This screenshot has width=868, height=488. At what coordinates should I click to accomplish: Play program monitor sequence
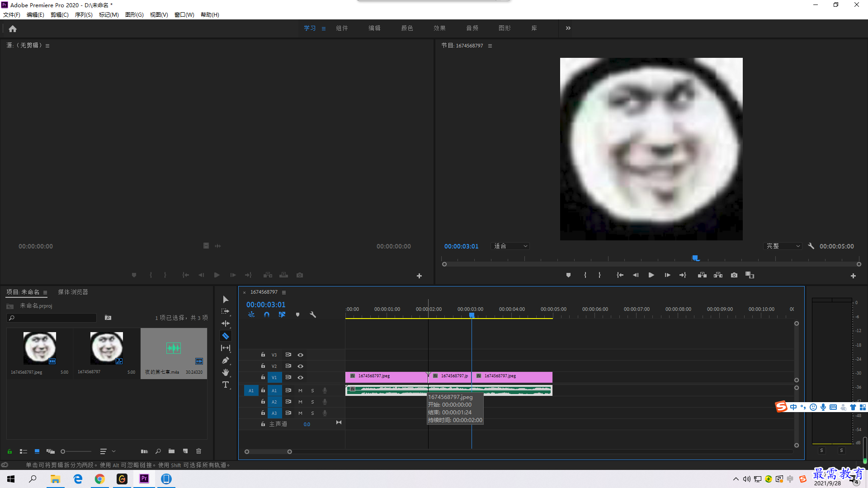click(651, 275)
